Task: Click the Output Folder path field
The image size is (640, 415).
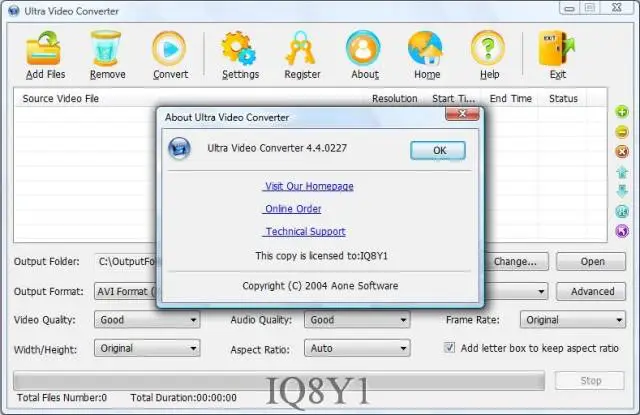Action: pyautogui.click(x=127, y=262)
